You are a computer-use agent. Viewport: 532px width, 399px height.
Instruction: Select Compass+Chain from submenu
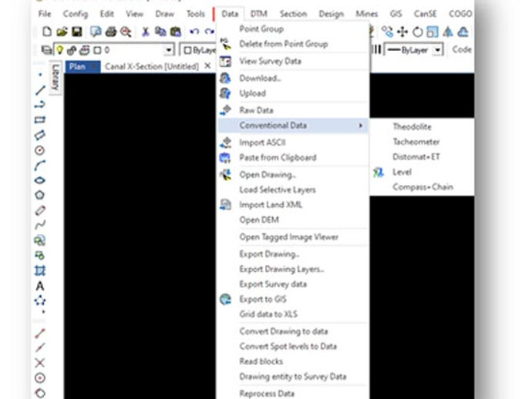(x=423, y=187)
